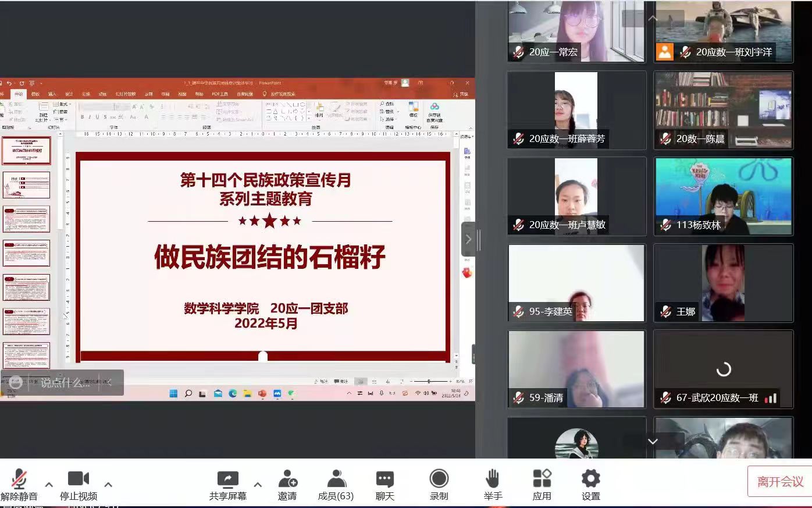
Task: Select first slide thumbnail in PowerPoint panel
Action: point(27,151)
